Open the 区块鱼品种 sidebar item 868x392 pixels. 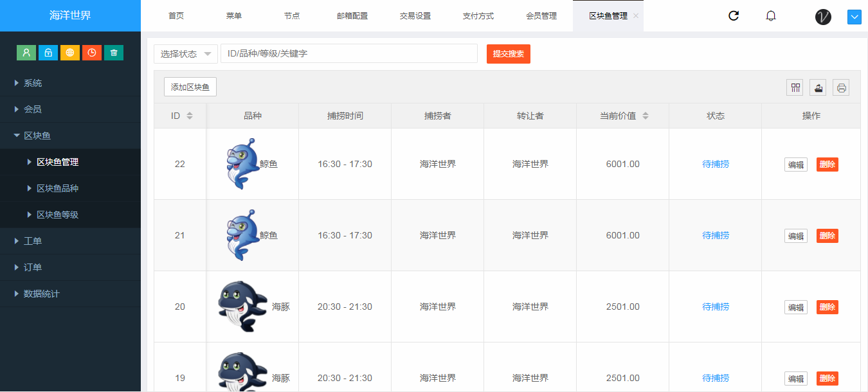57,188
